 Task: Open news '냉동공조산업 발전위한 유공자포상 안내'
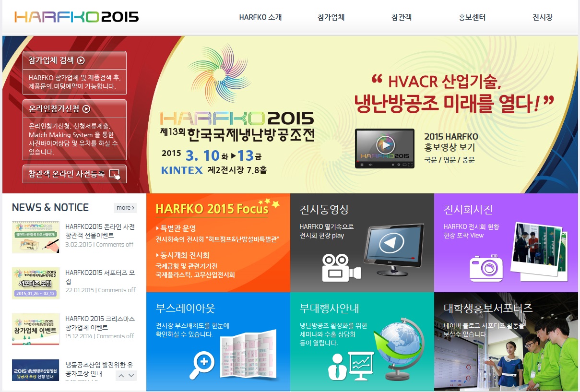(x=100, y=368)
